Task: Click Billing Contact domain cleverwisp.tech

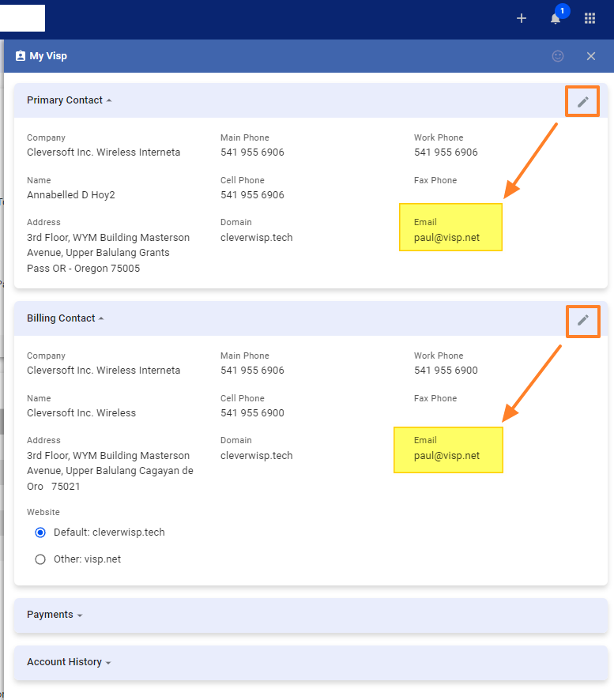Action: [256, 456]
